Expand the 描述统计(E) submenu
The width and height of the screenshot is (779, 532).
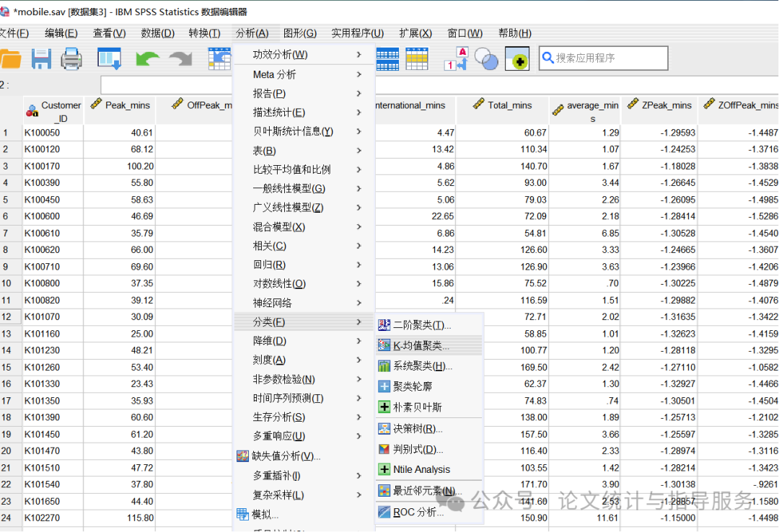pyautogui.click(x=303, y=112)
